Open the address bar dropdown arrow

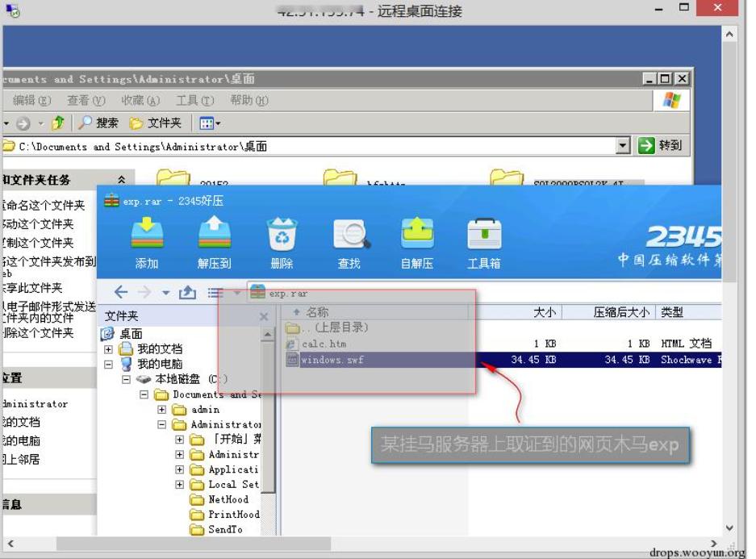pos(624,146)
